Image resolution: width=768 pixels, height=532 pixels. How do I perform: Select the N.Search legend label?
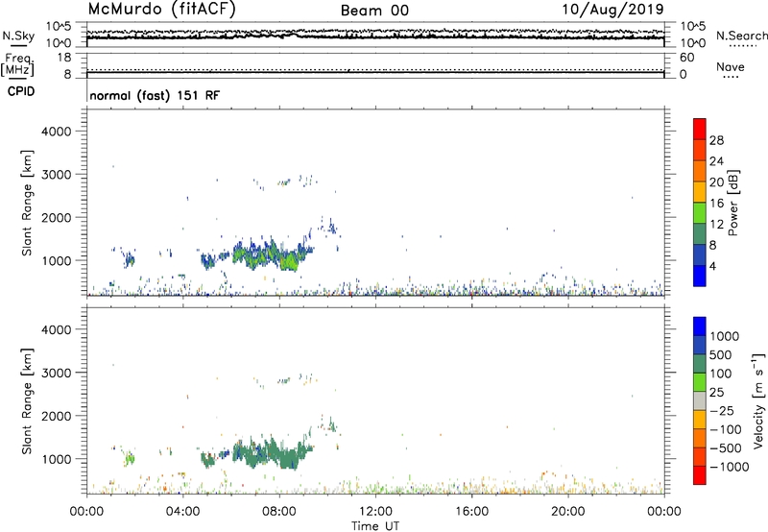click(x=742, y=36)
